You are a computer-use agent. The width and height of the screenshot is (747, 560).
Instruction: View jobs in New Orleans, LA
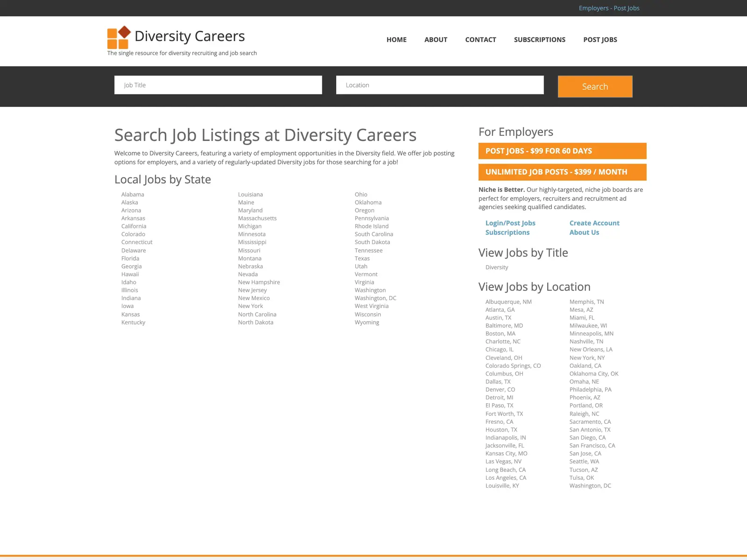click(x=591, y=350)
